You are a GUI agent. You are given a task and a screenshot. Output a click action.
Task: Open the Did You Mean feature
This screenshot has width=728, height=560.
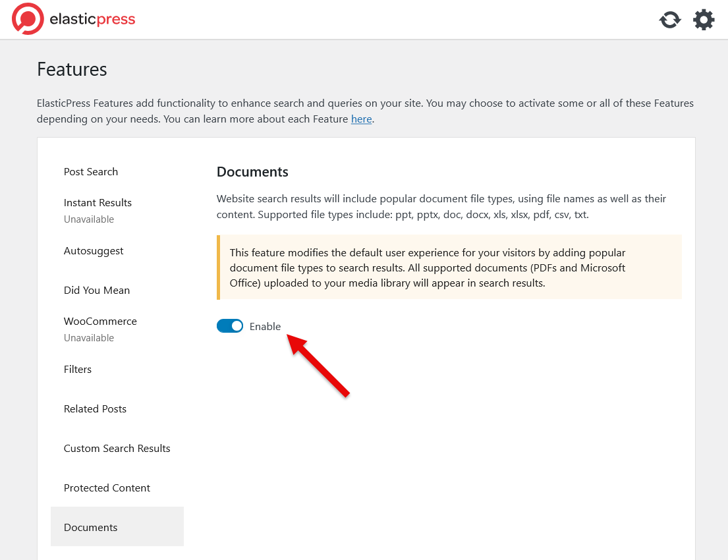pyautogui.click(x=97, y=291)
